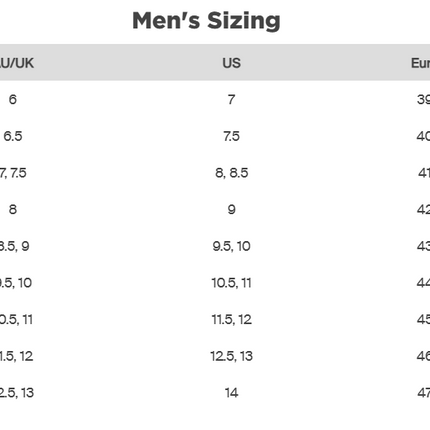Click US size 7.5 cell
This screenshot has height=430, width=430.
(231, 136)
